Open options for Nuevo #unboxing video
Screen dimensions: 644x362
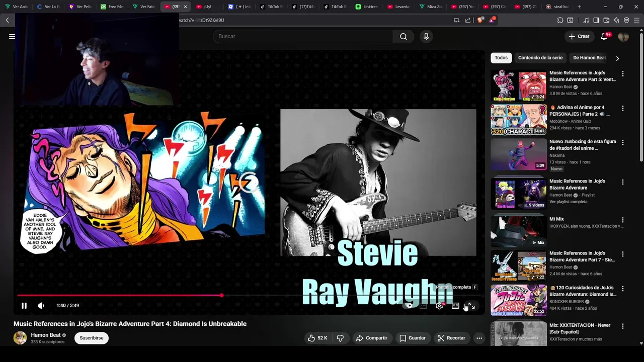pos(623,142)
